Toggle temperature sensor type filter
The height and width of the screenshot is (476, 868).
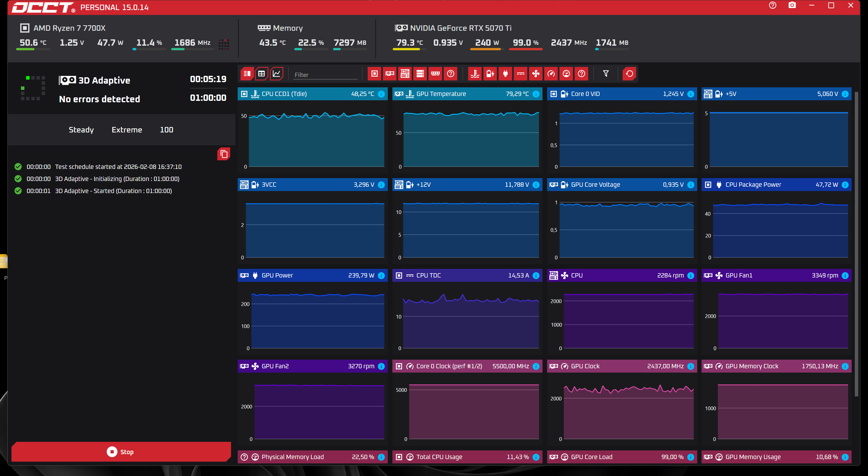(x=475, y=74)
